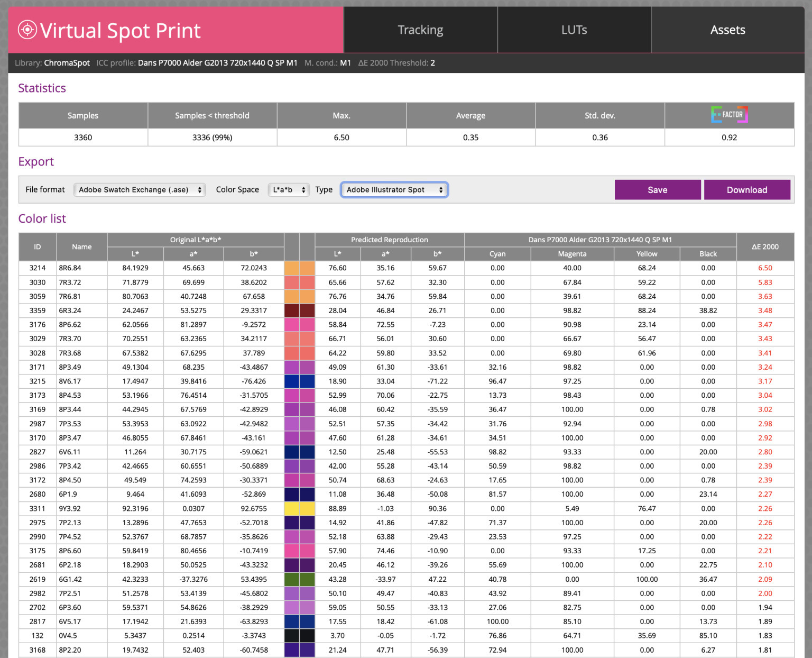Click the Download button

(x=747, y=190)
